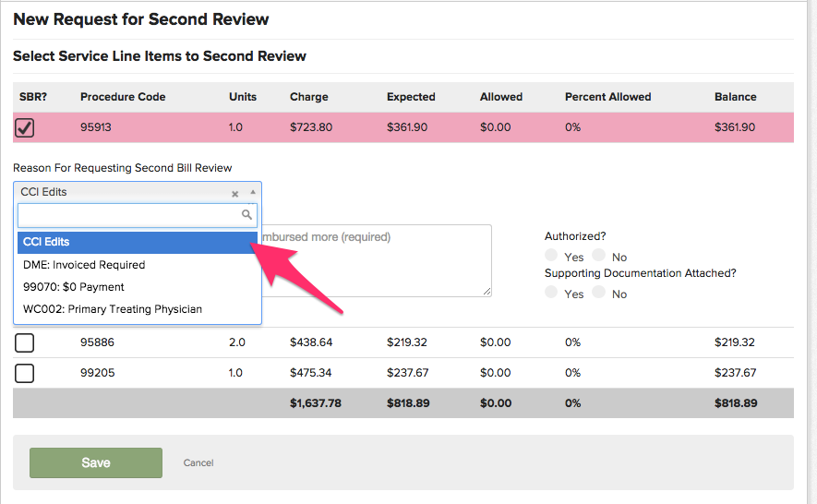This screenshot has height=504, width=817.
Task: Click the search magnifier icon in the dropdown
Action: pos(247,214)
